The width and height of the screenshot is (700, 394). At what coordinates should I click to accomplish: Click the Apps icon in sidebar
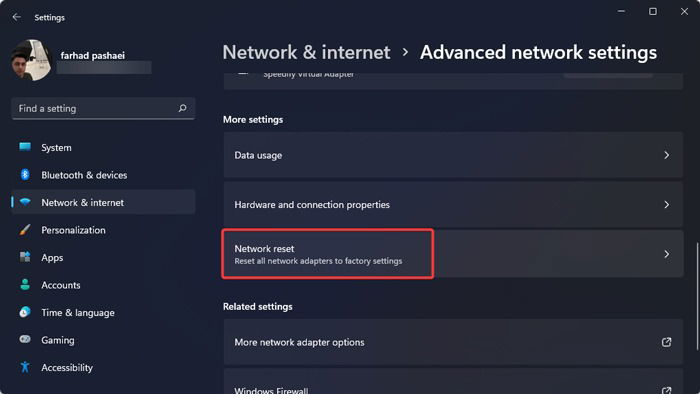[x=25, y=257]
